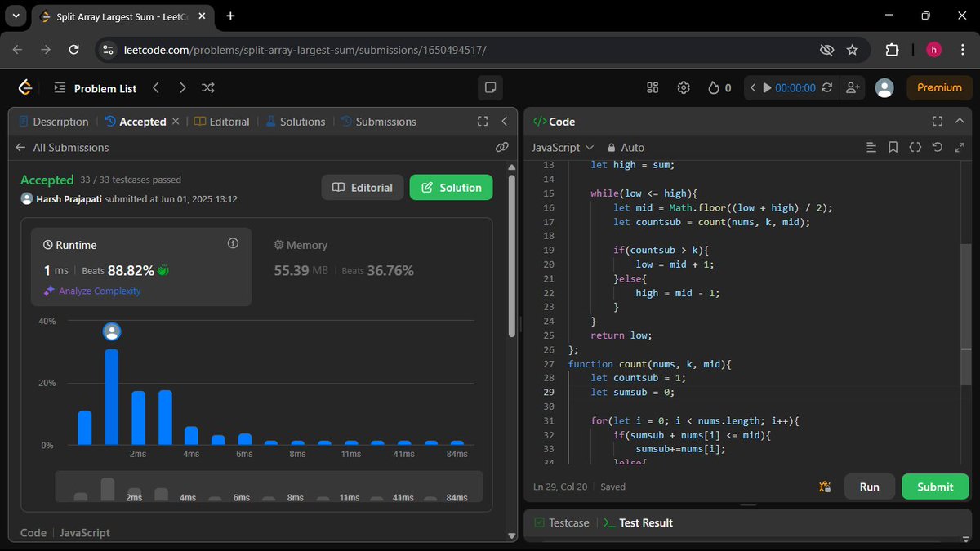Click the runtime info icon
The height and width of the screenshot is (551, 980).
233,243
